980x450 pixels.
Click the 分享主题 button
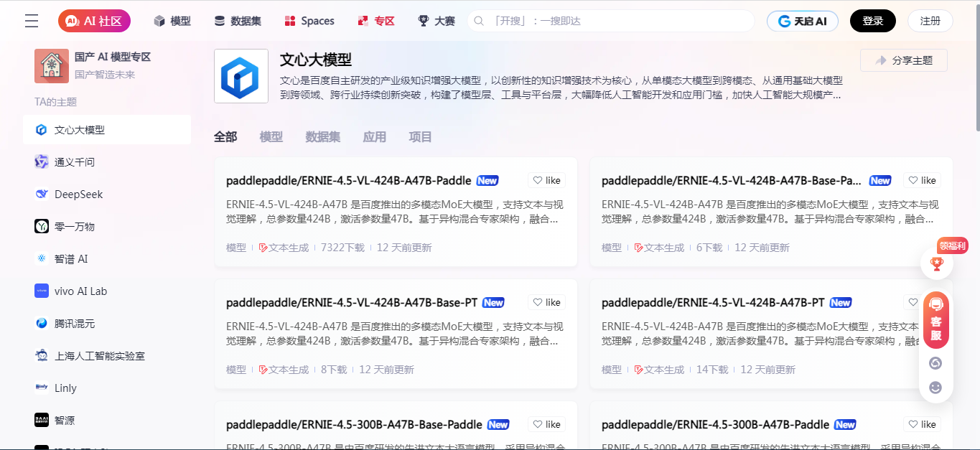coord(904,60)
